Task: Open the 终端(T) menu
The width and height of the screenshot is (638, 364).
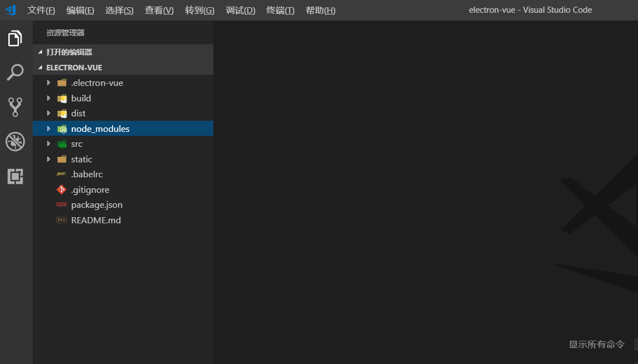Action: [280, 10]
